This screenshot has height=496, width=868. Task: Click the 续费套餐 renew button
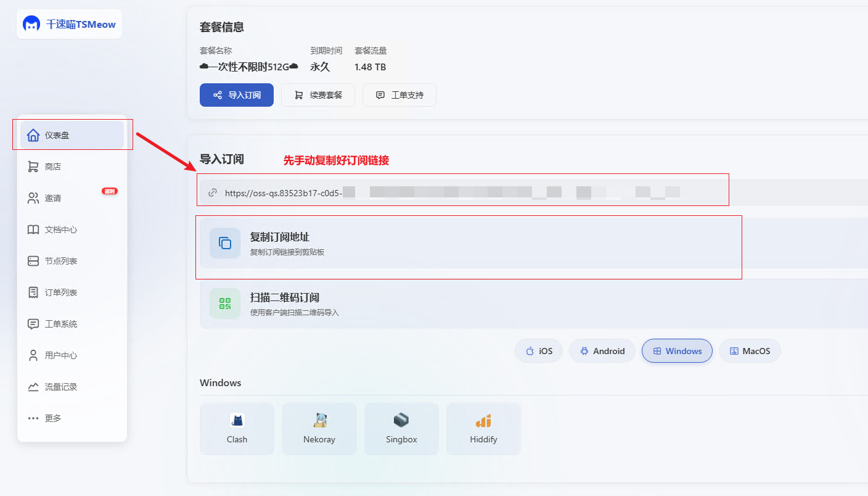point(318,95)
